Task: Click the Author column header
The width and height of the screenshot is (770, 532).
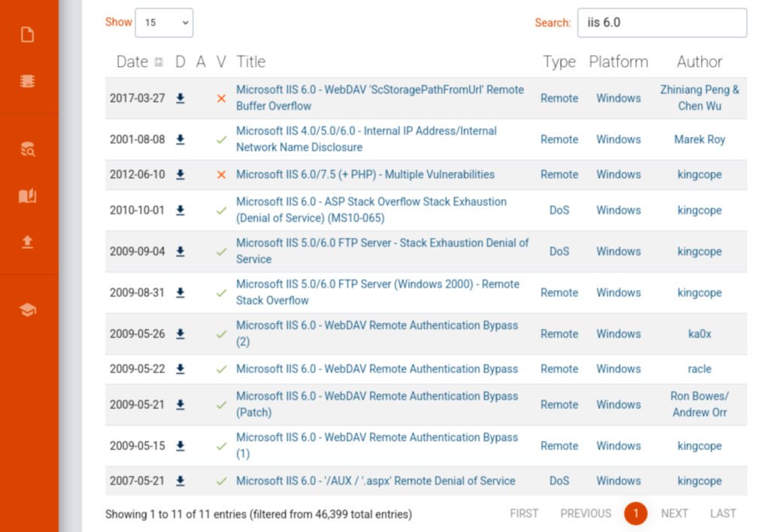Action: coord(700,62)
